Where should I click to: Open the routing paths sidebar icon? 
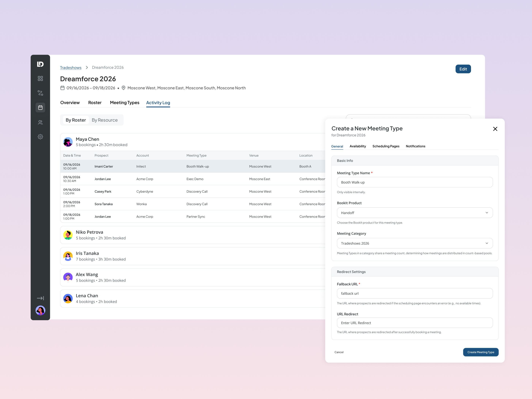[x=40, y=93]
